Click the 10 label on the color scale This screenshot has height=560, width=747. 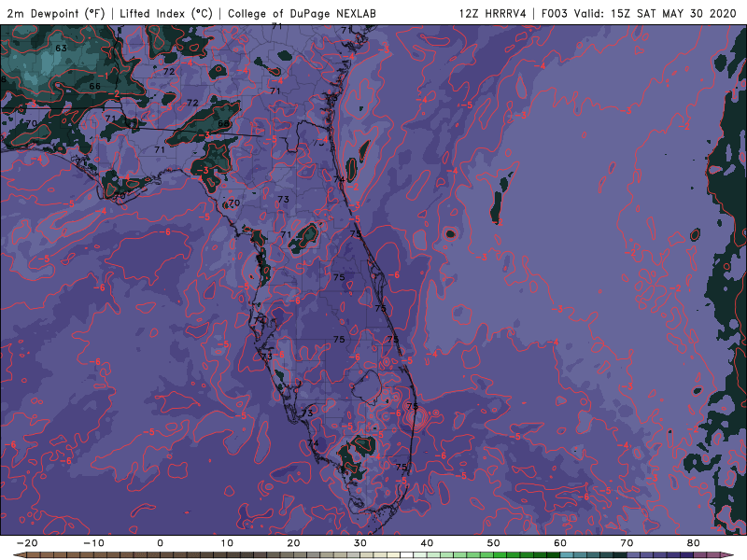[x=227, y=543]
